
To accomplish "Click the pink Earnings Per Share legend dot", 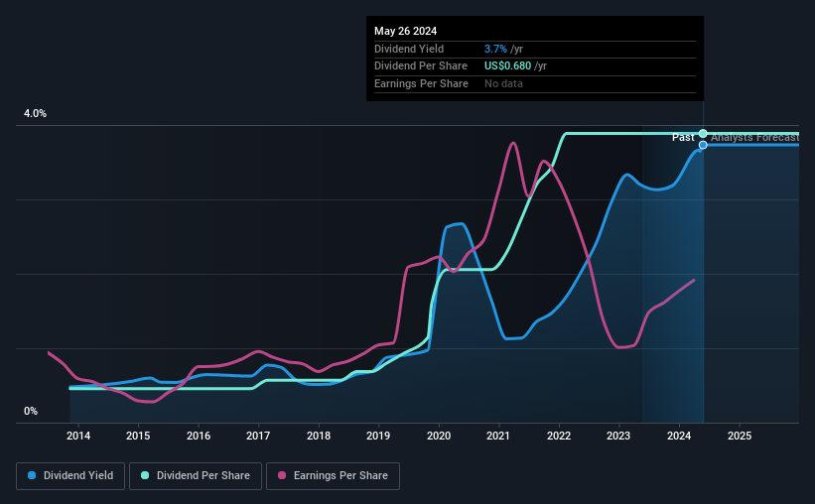I will [282, 475].
